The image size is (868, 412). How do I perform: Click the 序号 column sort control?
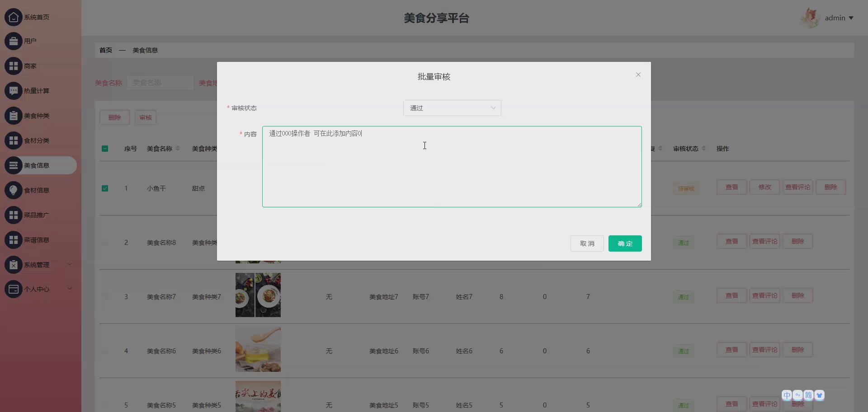[130, 148]
